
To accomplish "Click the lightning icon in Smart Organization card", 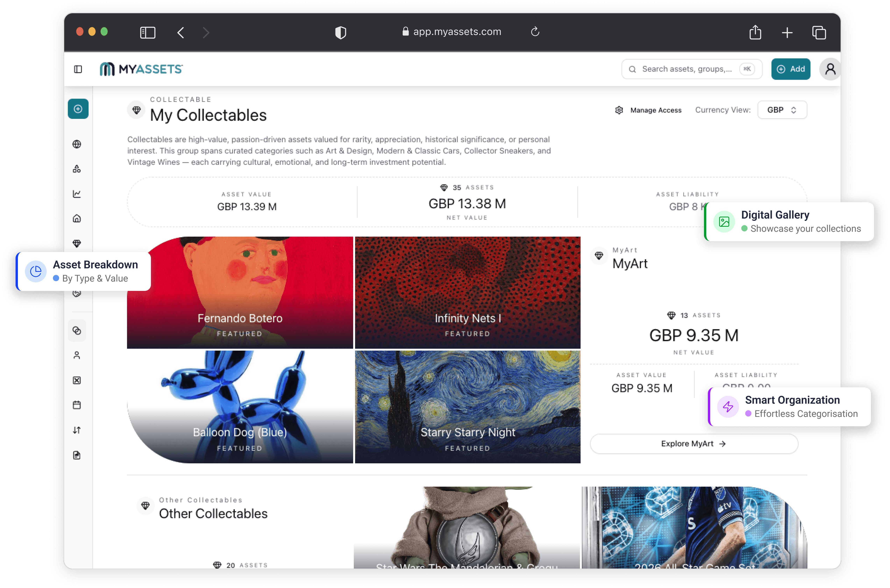I will click(x=728, y=407).
